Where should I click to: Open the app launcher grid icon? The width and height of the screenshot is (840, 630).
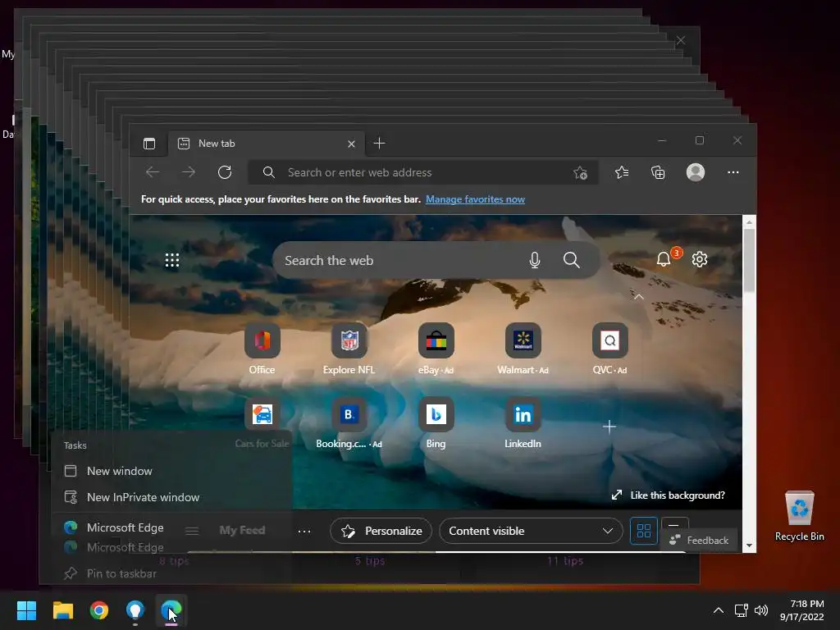point(172,260)
